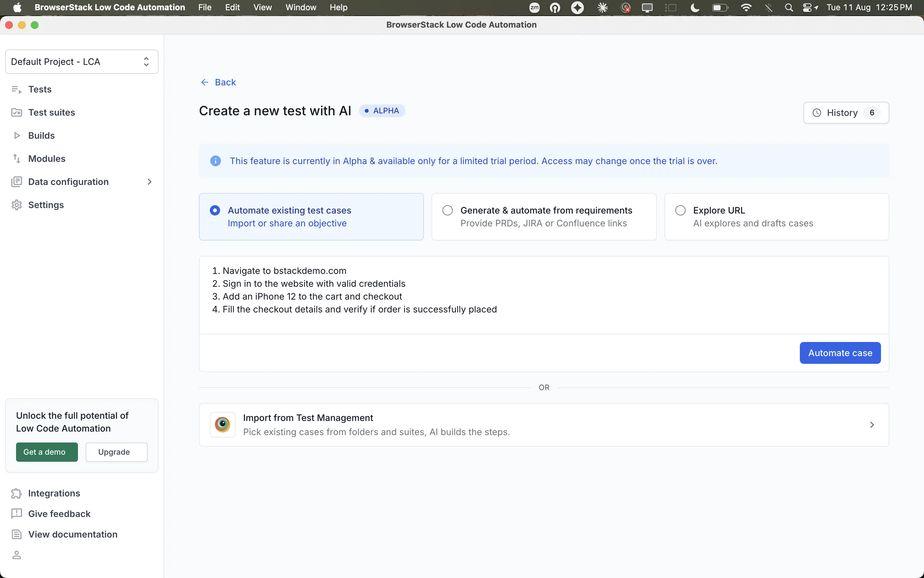Open the View menu
Viewport: 924px width, 578px height.
click(x=262, y=7)
